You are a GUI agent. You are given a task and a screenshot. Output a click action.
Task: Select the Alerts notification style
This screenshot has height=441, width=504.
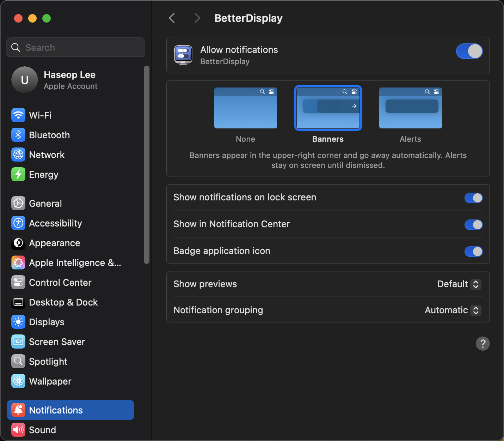(x=411, y=108)
